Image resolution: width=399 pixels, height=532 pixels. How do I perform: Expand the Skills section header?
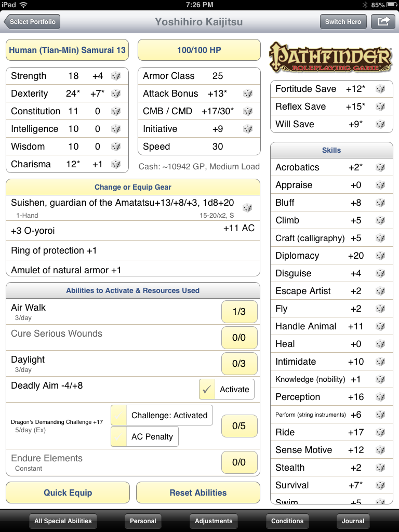[331, 150]
